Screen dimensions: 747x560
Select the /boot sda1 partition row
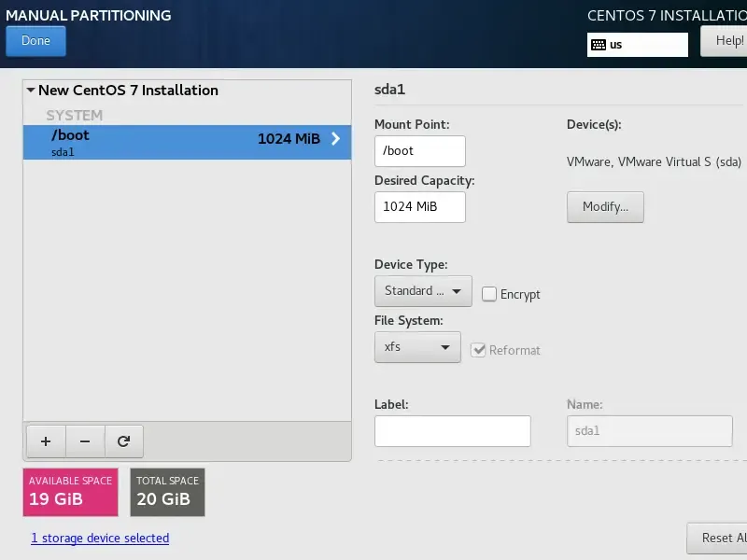[x=188, y=143]
